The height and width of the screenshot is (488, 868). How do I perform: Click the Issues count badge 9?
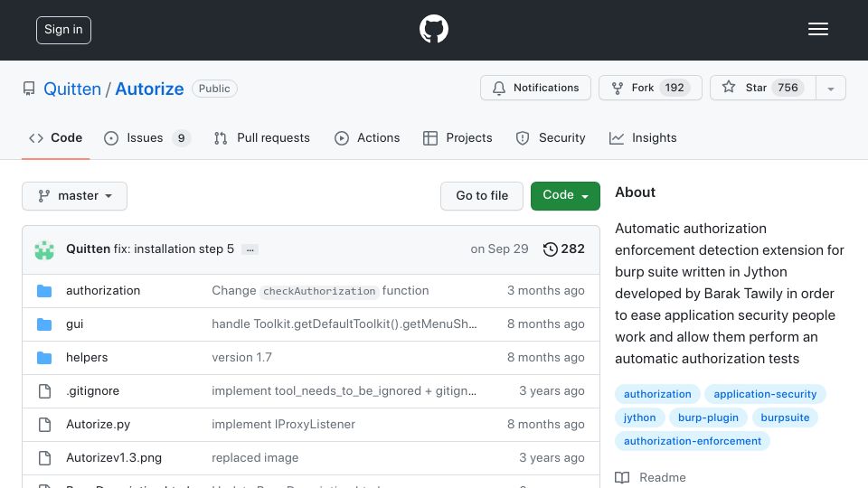pyautogui.click(x=181, y=137)
